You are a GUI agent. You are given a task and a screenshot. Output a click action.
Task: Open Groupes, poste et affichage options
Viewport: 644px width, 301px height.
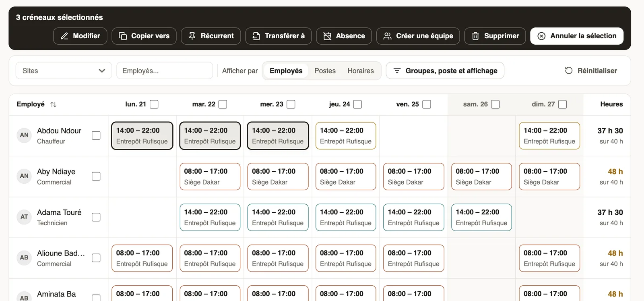pyautogui.click(x=445, y=71)
